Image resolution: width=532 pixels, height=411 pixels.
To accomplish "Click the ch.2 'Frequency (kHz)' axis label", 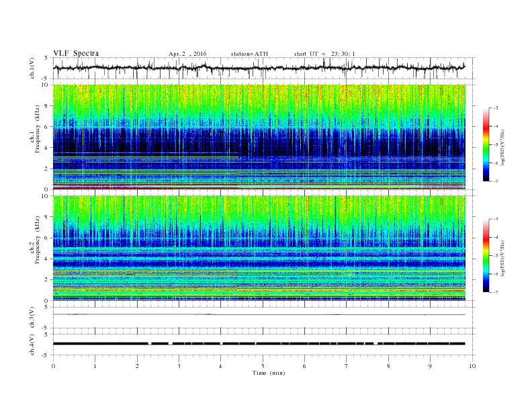I will coord(38,240).
